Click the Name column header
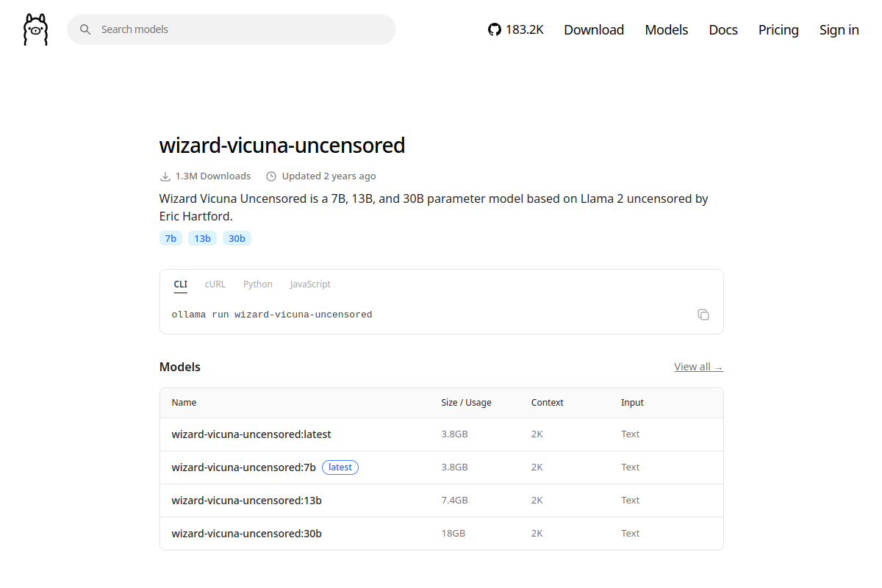 pyautogui.click(x=184, y=403)
